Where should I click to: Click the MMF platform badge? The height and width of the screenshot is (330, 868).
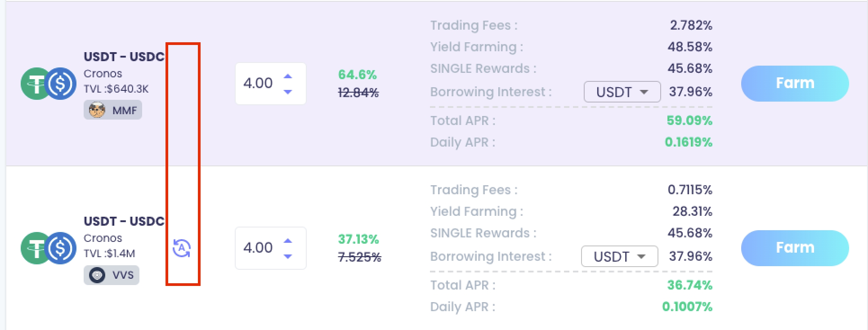pyautogui.click(x=113, y=110)
